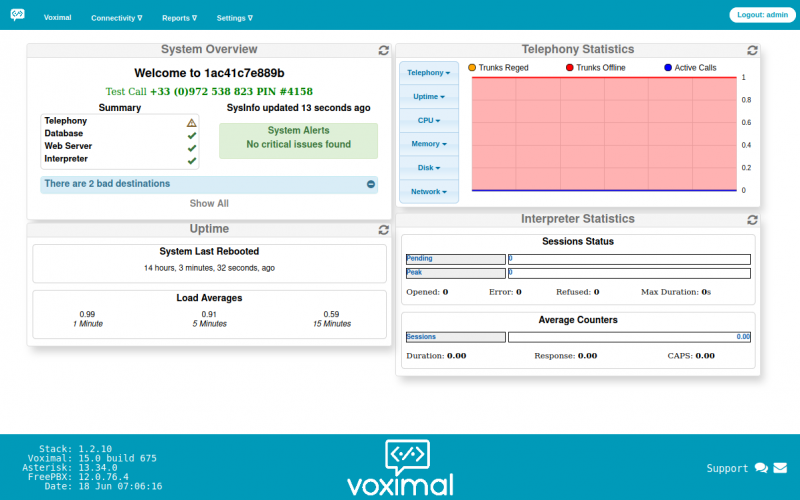Click the Logout admin button
The width and height of the screenshot is (800, 500).
(x=761, y=15)
